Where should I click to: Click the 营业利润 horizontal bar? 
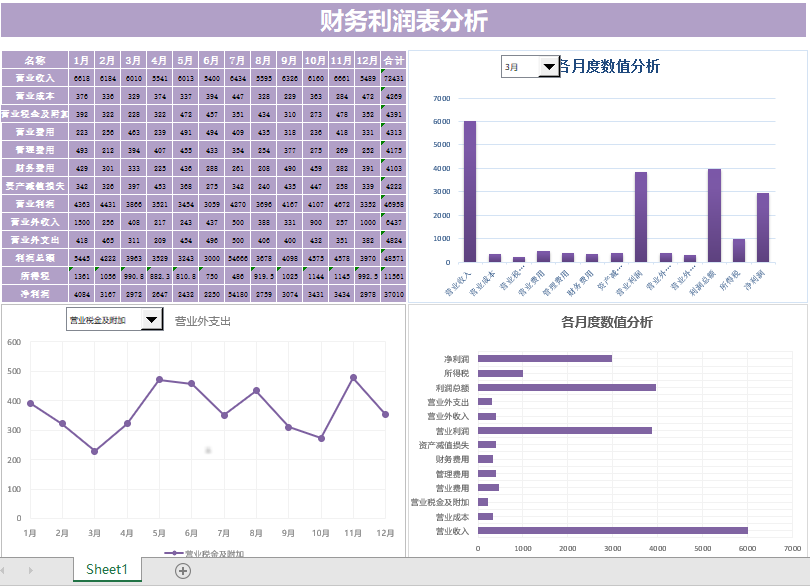point(565,430)
